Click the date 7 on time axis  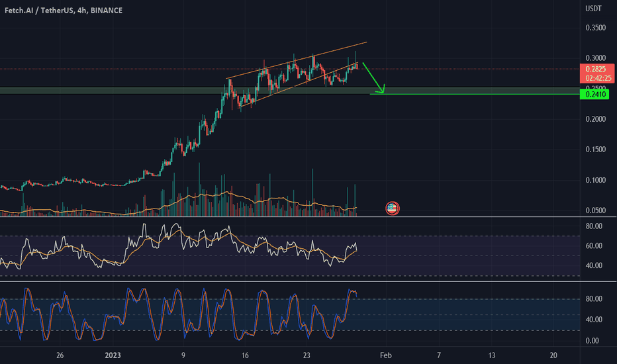coord(439,355)
